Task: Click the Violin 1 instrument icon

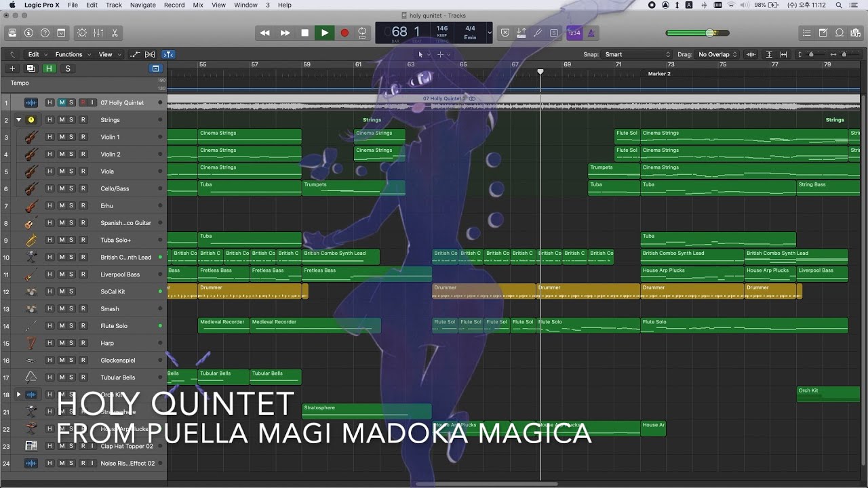Action: [x=31, y=137]
